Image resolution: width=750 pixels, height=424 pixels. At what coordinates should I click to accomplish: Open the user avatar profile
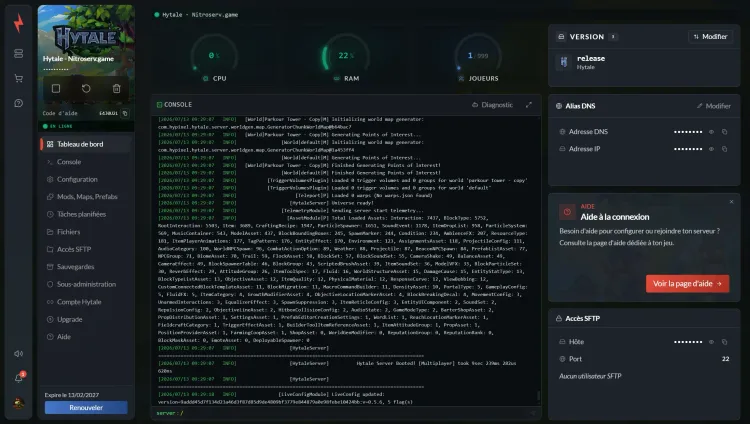[19, 403]
